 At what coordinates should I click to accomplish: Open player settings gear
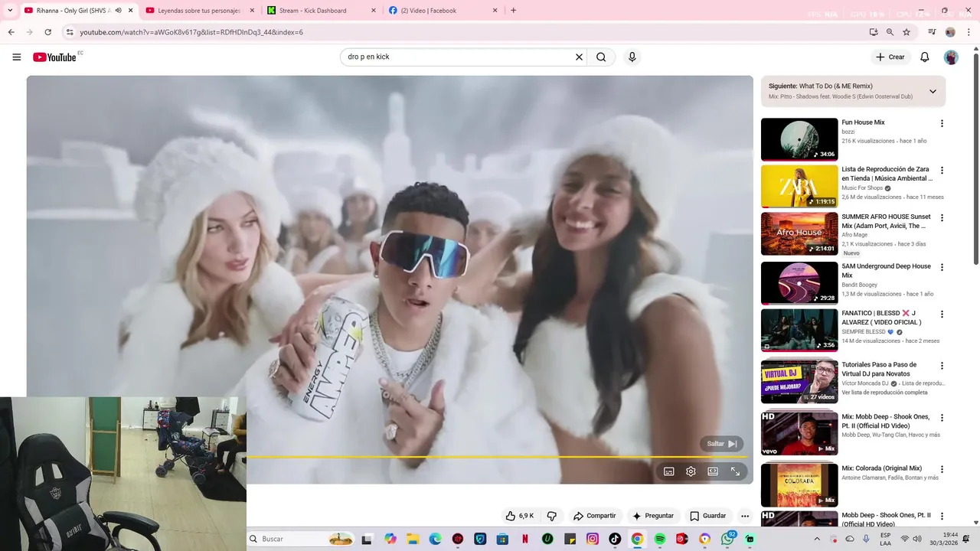coord(691,471)
